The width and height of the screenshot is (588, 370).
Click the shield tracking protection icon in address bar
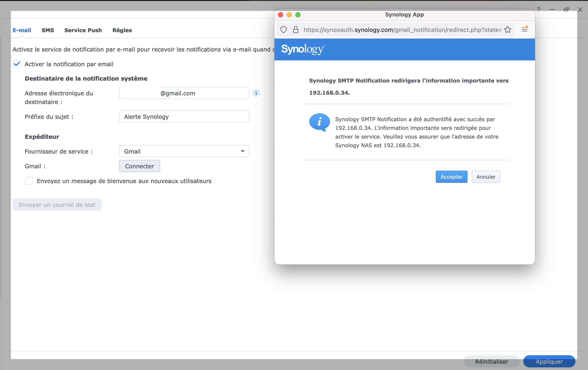283,30
